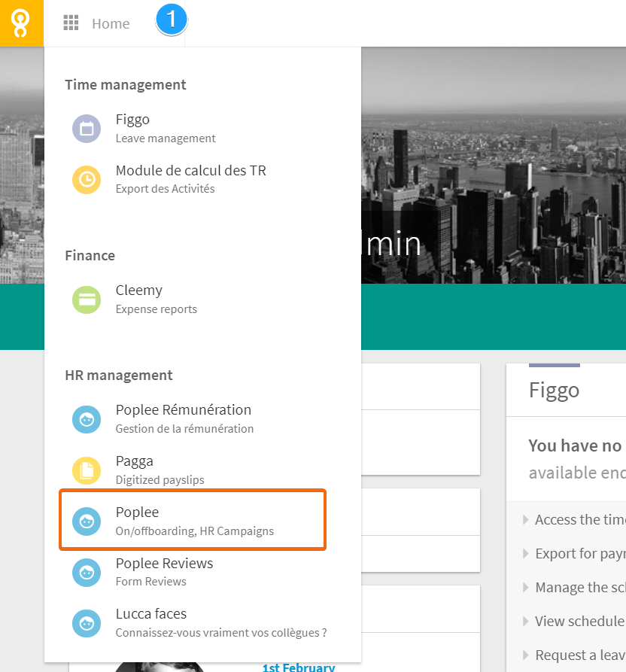Viewport: 626px width, 672px height.
Task: Click the "Leave management" subtitle text
Action: pyautogui.click(x=166, y=138)
